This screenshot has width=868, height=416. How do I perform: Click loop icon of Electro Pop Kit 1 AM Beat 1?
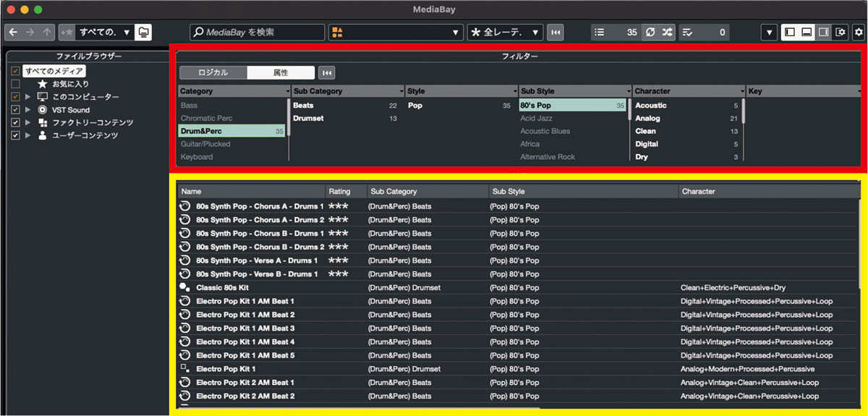(x=185, y=301)
